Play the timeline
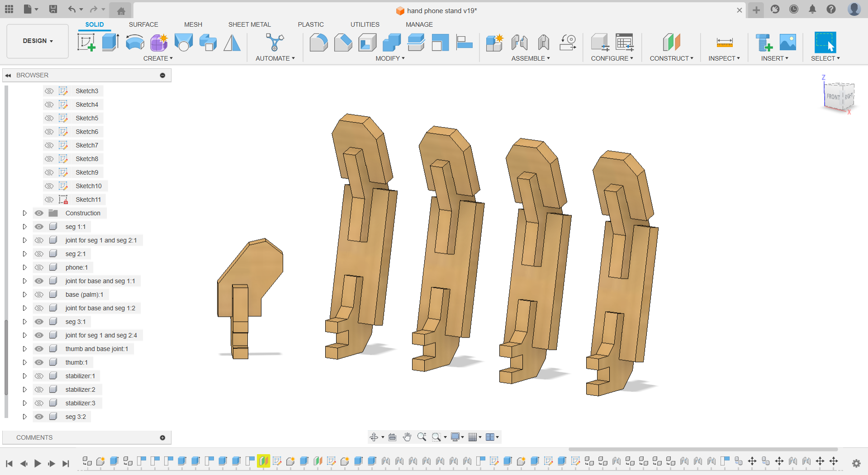The width and height of the screenshot is (868, 475). click(x=38, y=463)
